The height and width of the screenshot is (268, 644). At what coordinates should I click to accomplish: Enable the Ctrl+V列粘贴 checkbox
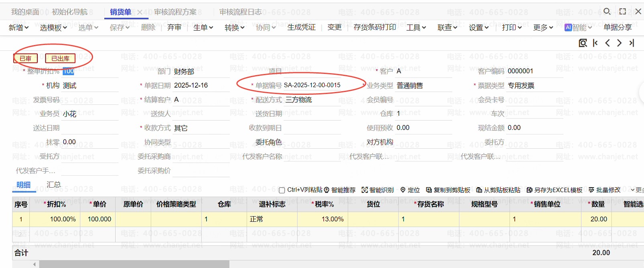(282, 190)
